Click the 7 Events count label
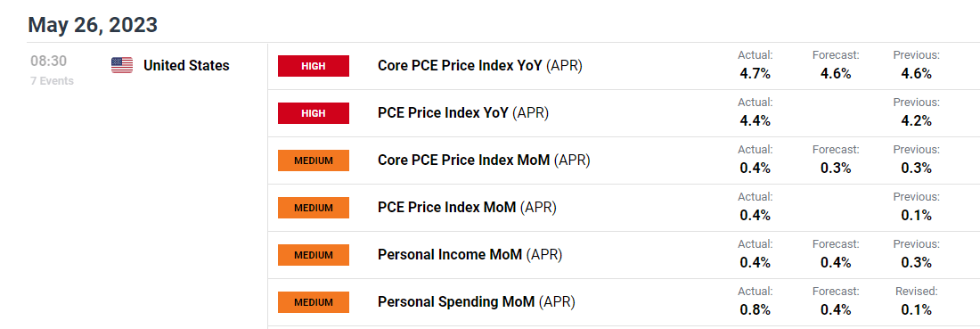This screenshot has width=980, height=329. tap(52, 80)
